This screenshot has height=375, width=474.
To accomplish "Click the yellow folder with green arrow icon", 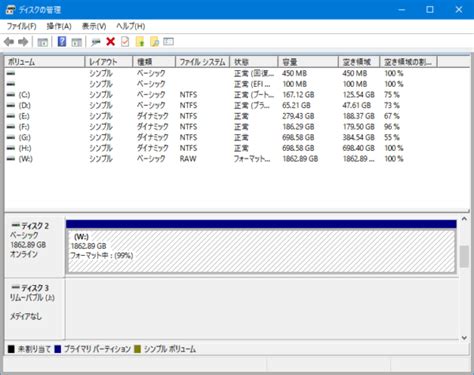I will click(140, 42).
